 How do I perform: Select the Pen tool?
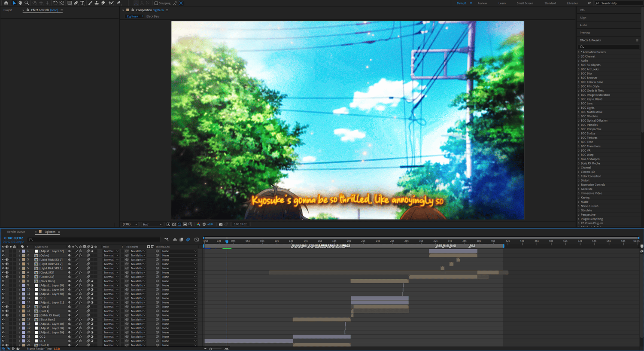76,3
